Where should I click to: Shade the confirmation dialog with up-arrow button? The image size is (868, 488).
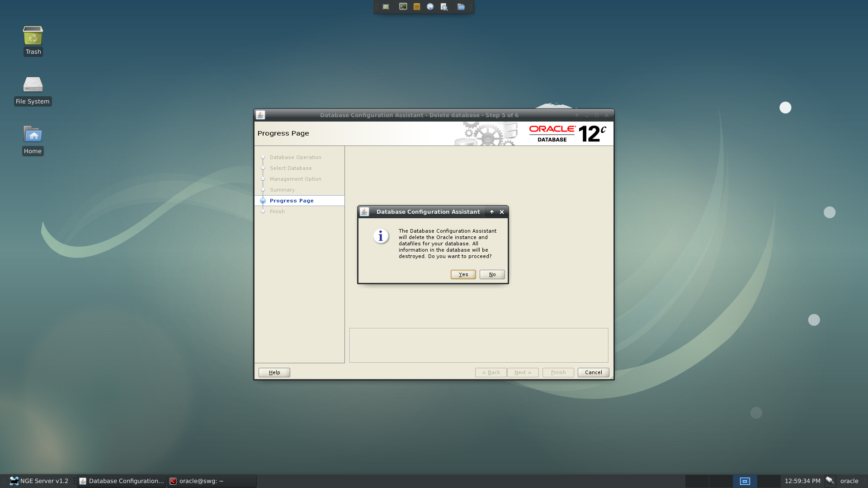(492, 211)
